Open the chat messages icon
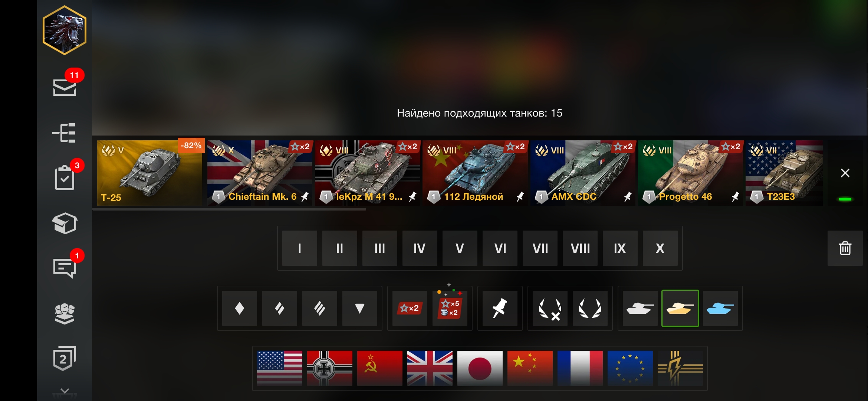This screenshot has width=868, height=401. point(65,268)
